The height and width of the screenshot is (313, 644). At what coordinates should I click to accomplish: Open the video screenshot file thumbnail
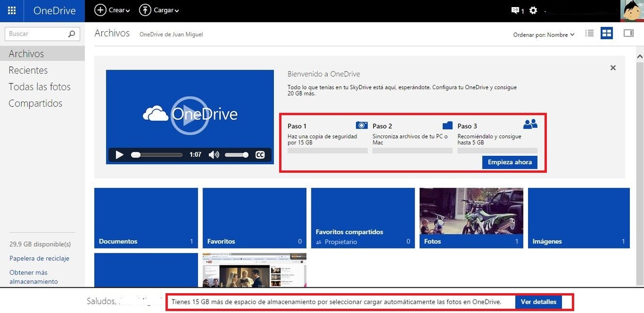click(x=254, y=270)
